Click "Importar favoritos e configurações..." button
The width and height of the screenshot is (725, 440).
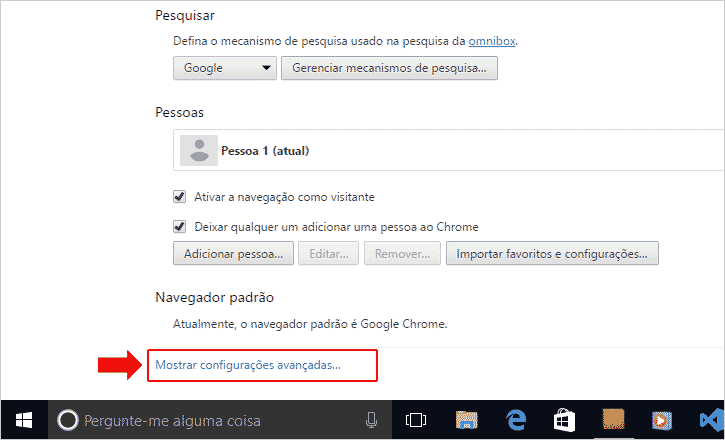click(552, 253)
